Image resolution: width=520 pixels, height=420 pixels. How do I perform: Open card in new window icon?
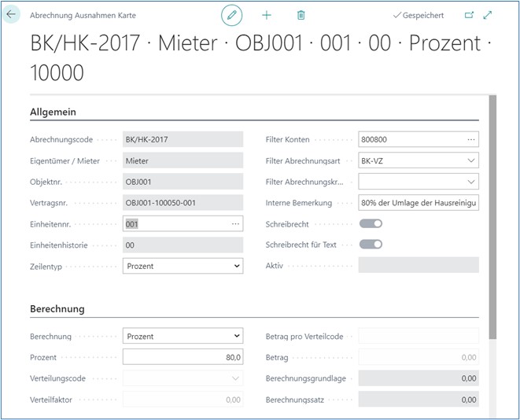(469, 15)
